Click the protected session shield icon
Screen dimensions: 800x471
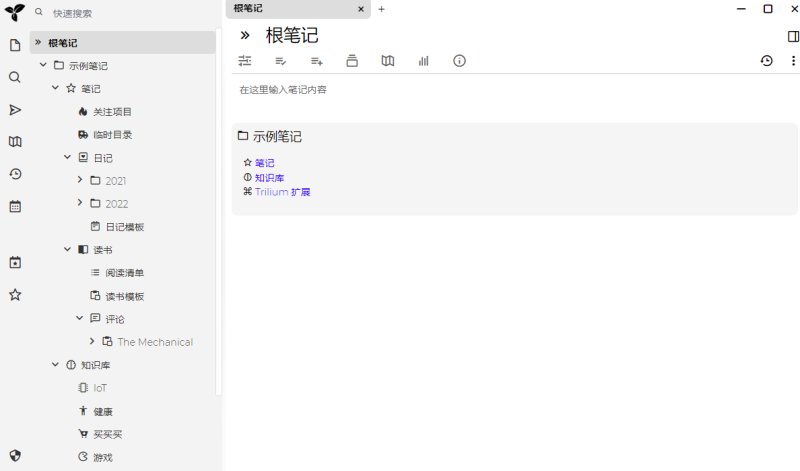click(15, 455)
